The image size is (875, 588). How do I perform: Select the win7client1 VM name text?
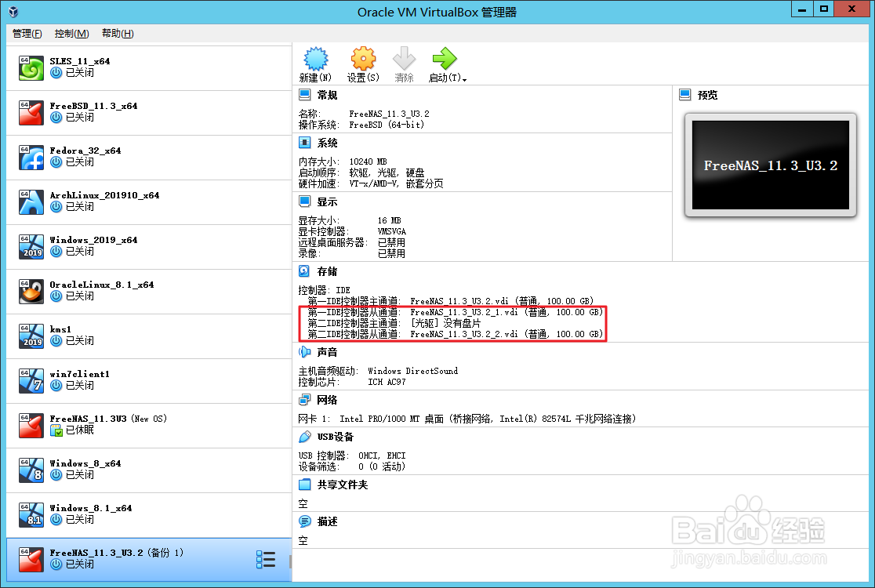pyautogui.click(x=79, y=374)
